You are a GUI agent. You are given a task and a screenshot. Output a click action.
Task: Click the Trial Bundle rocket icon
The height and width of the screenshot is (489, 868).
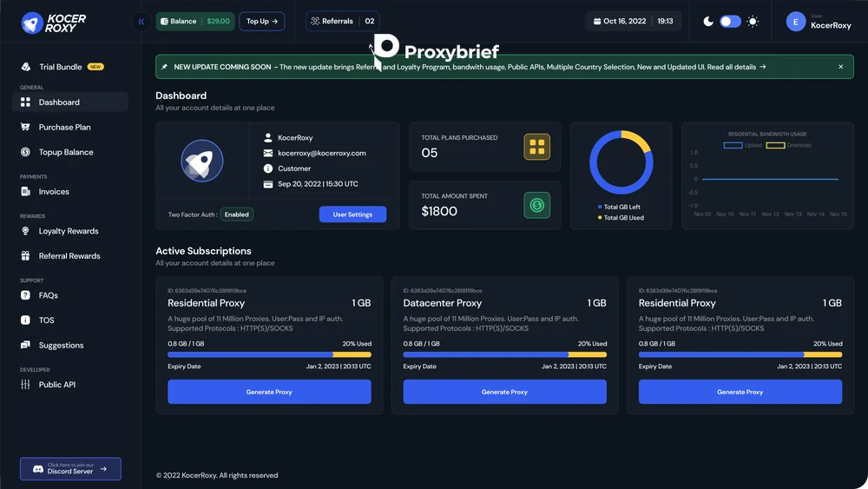pyautogui.click(x=25, y=67)
